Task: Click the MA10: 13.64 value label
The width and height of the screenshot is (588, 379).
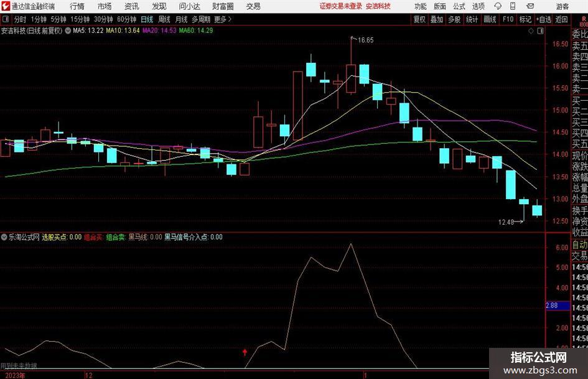Action: [x=123, y=30]
